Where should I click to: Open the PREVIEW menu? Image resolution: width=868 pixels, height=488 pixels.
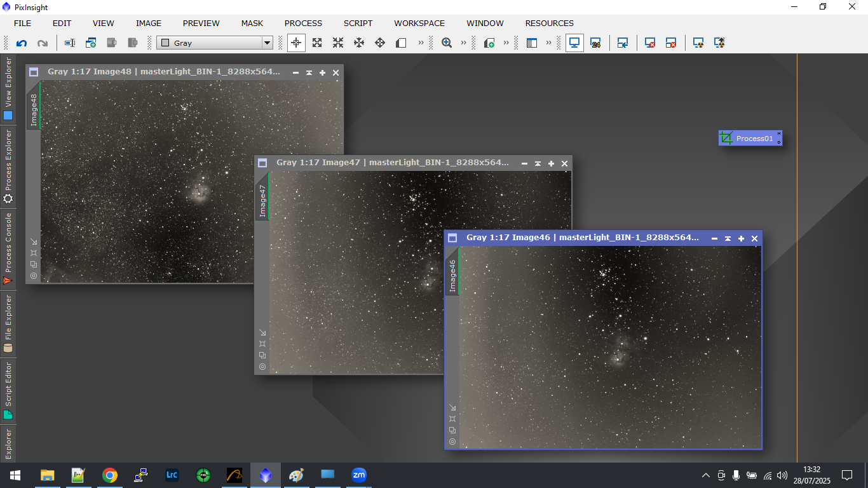coord(201,23)
